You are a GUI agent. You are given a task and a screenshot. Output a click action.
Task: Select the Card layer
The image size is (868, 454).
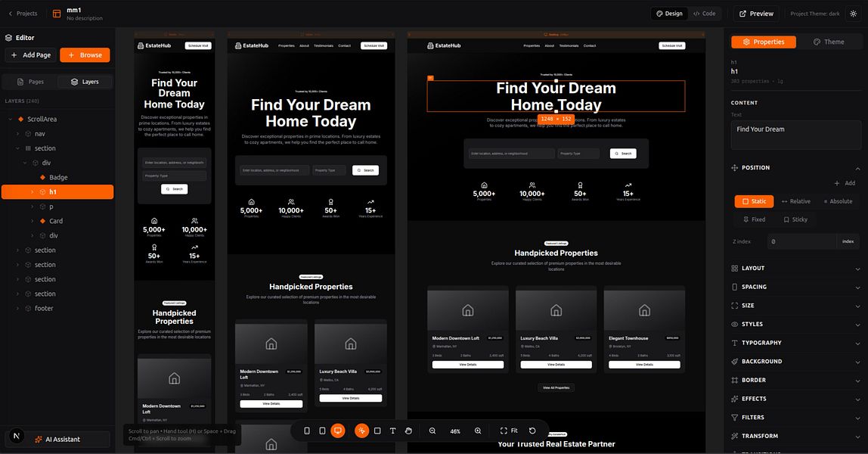click(56, 221)
